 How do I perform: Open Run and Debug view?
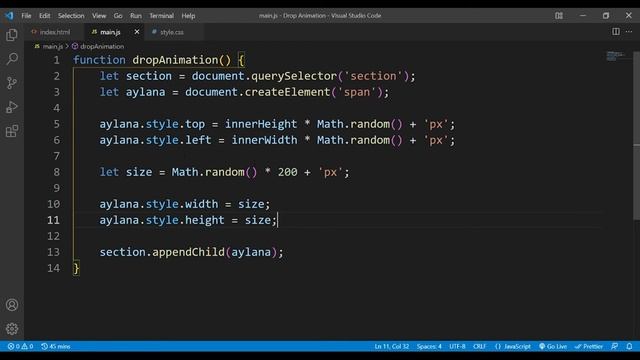coord(12,107)
